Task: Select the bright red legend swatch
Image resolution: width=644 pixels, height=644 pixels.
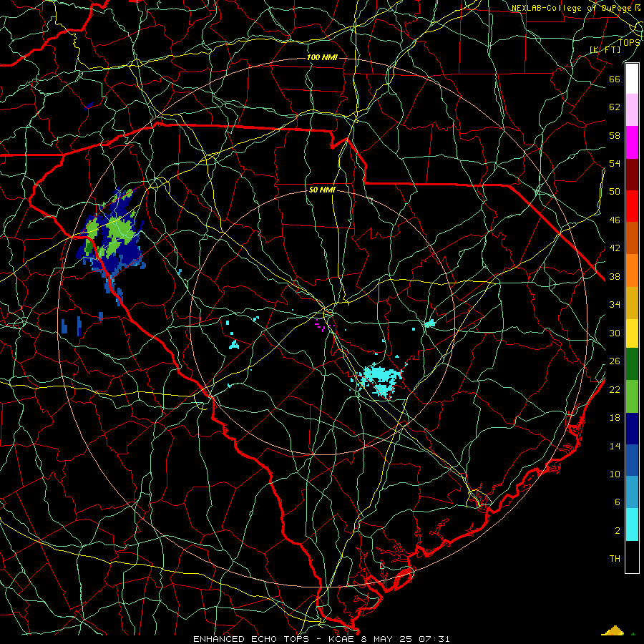Action: click(632, 206)
